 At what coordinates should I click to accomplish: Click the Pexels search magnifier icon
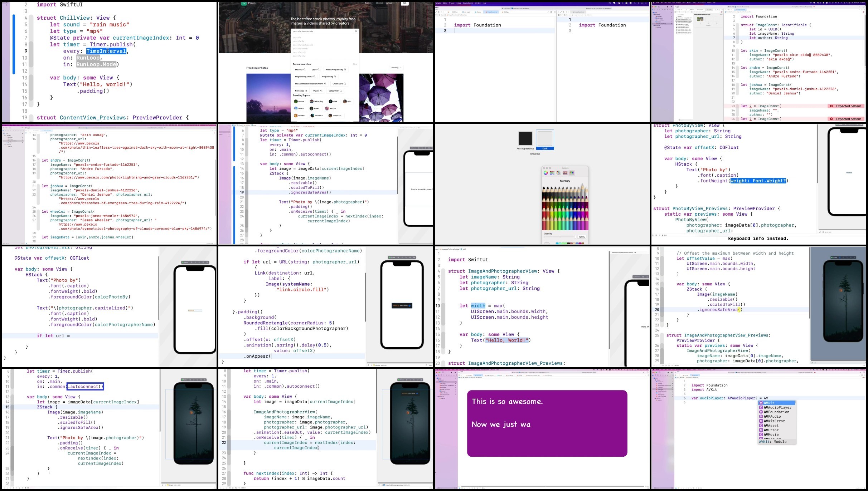(x=356, y=31)
